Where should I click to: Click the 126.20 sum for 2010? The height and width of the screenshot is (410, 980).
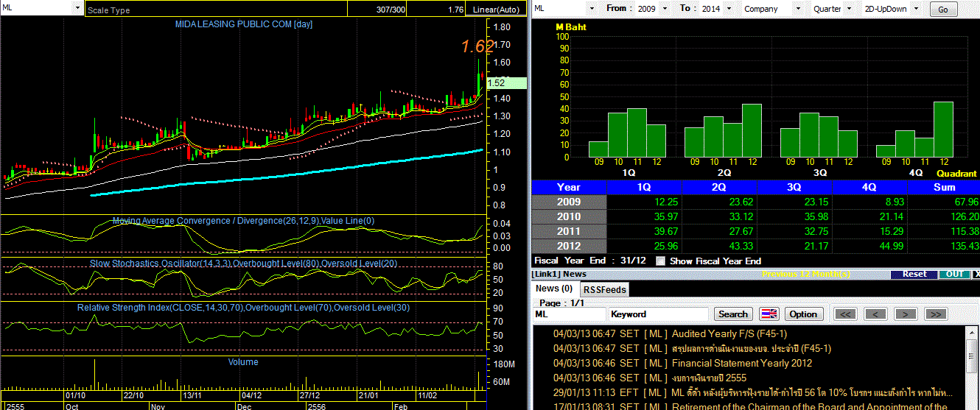pyautogui.click(x=965, y=216)
